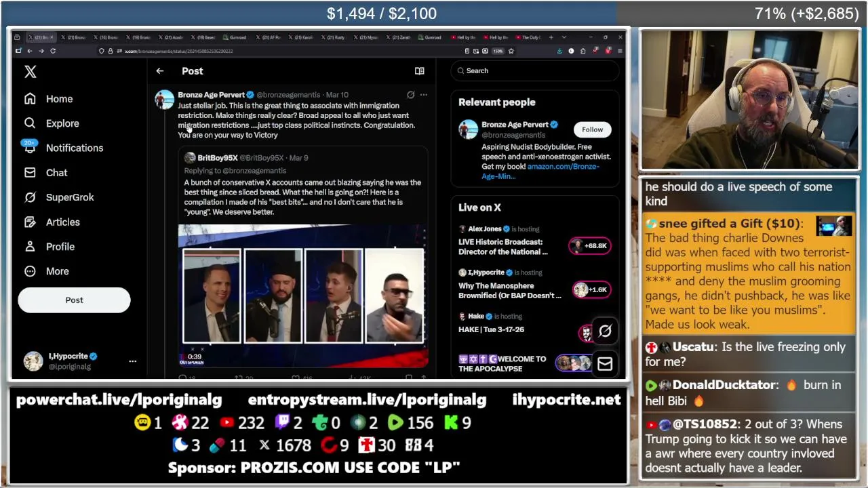Click the I,Hypocrite account avatar in the sidebar

click(x=33, y=361)
